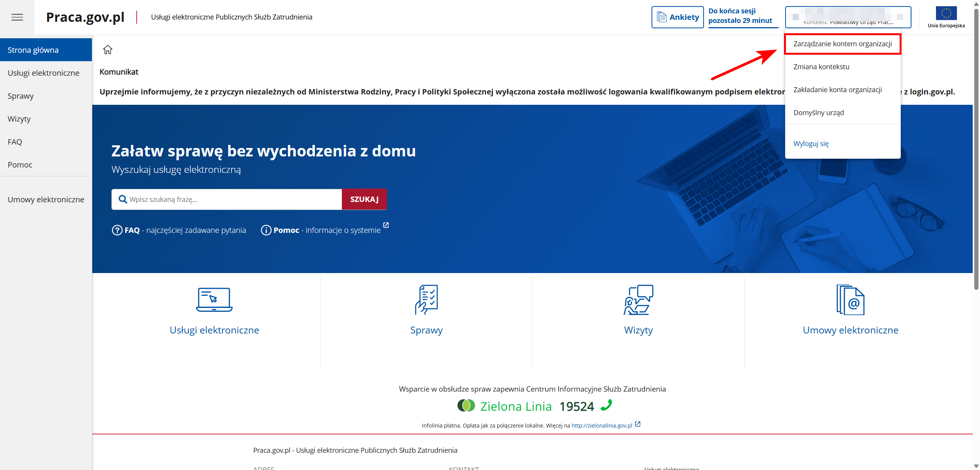Viewport: 980px width, 470px height.
Task: Click the home breadcrumb icon
Action: pos(108,50)
